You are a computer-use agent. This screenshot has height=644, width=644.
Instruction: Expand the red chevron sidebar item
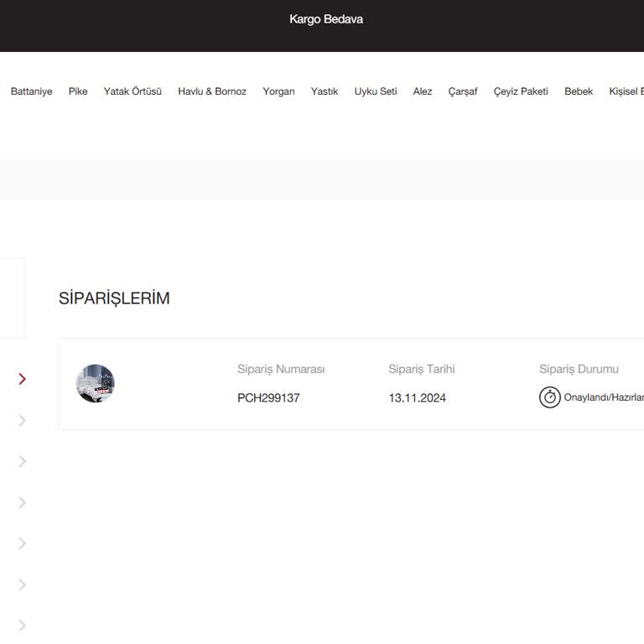(22, 379)
